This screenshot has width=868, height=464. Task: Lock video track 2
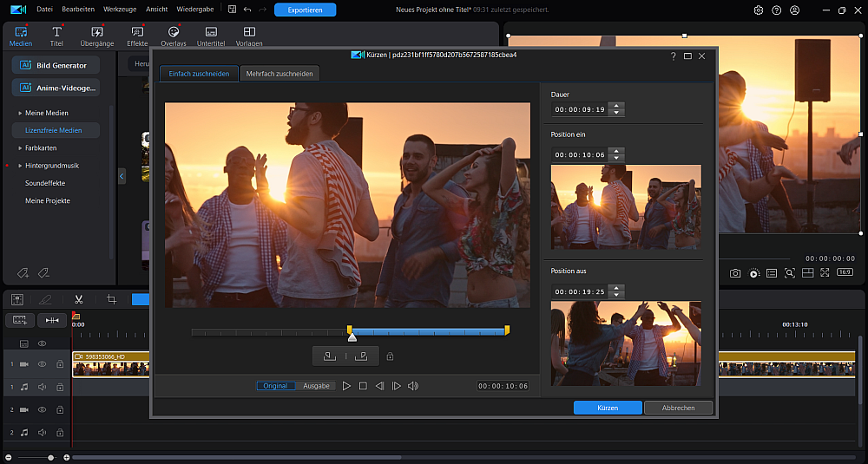click(x=60, y=410)
